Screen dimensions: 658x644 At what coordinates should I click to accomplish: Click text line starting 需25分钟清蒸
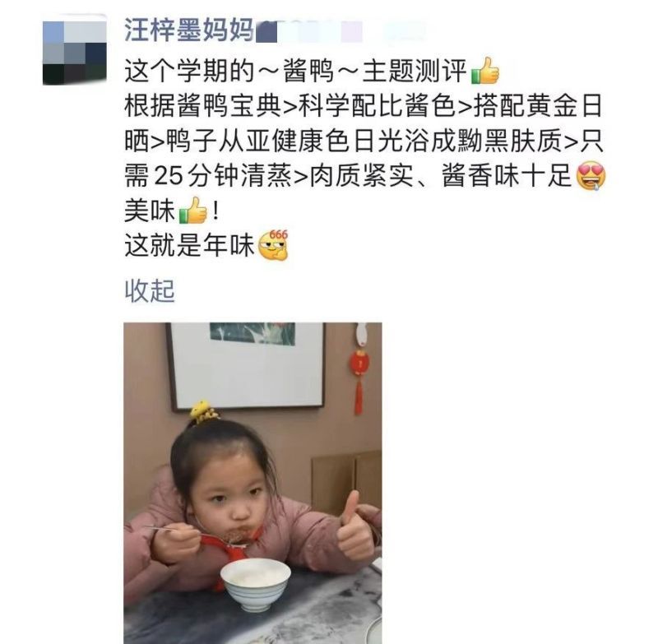pos(349,176)
